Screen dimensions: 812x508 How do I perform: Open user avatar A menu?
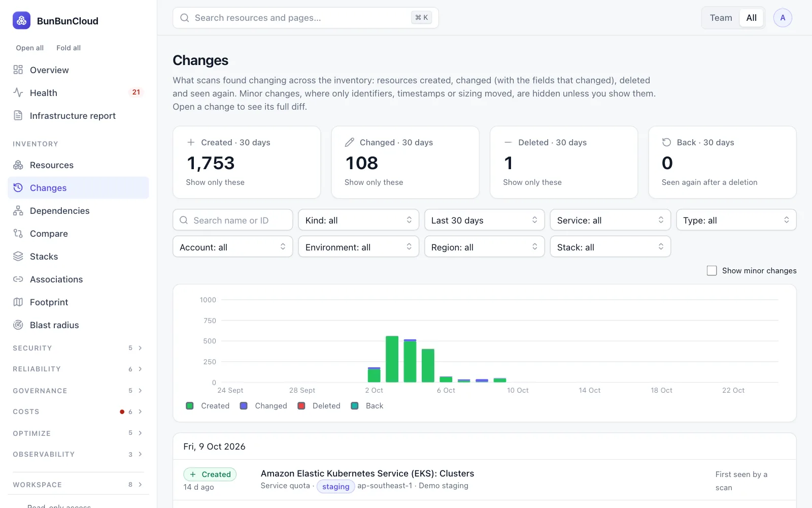point(783,18)
